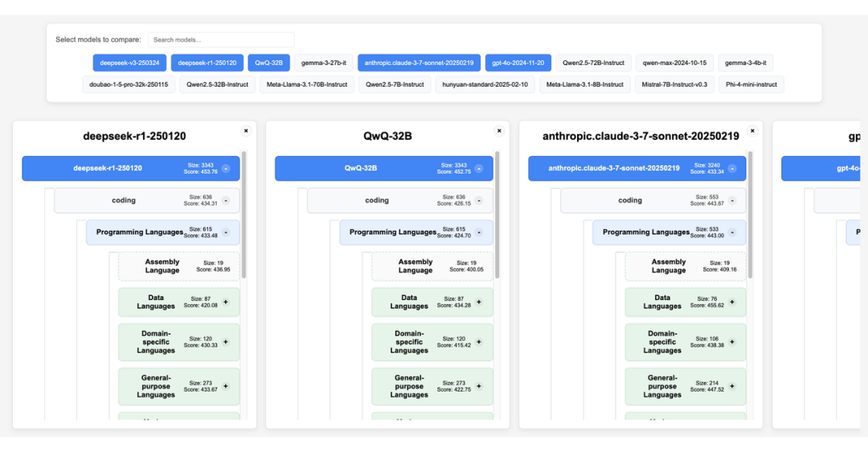Expand Data Languages in deepseek-r1 panel

tap(226, 302)
